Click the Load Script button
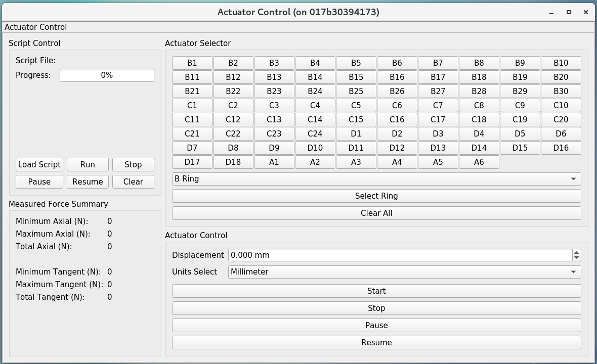The height and width of the screenshot is (364, 597). coord(39,165)
